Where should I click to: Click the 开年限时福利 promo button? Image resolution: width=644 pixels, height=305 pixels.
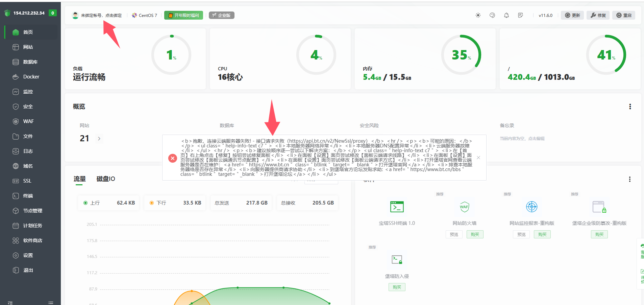coord(183,15)
